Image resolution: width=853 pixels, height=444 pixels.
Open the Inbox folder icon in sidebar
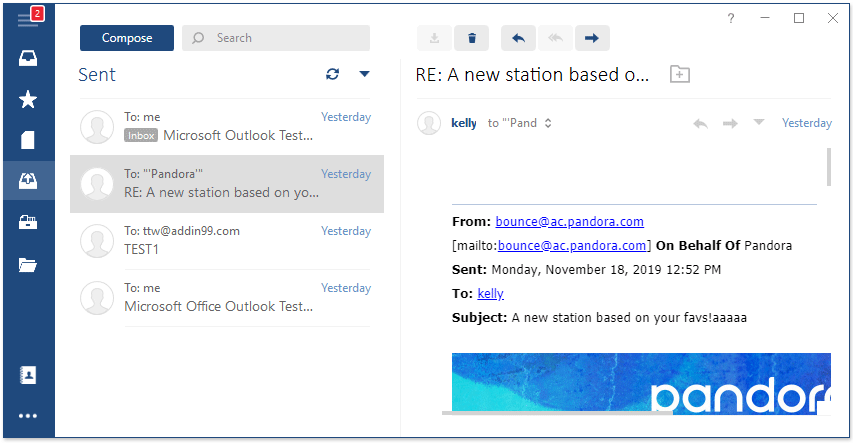tap(28, 58)
